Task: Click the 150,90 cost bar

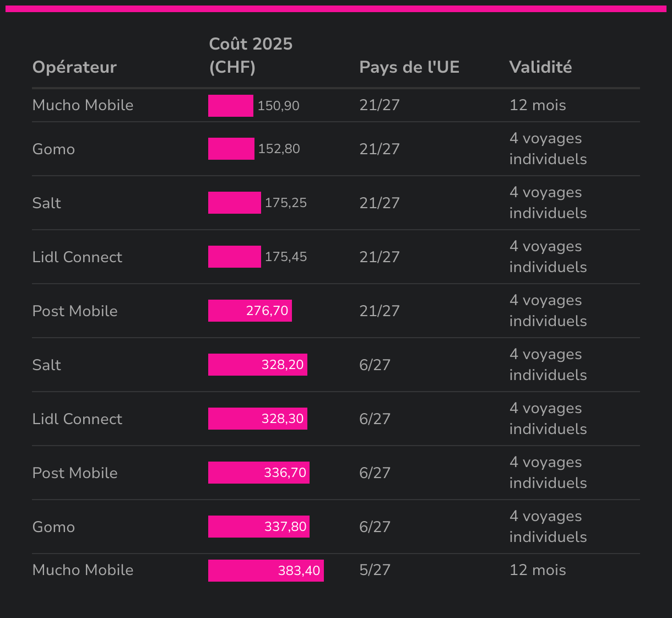Action: click(230, 106)
